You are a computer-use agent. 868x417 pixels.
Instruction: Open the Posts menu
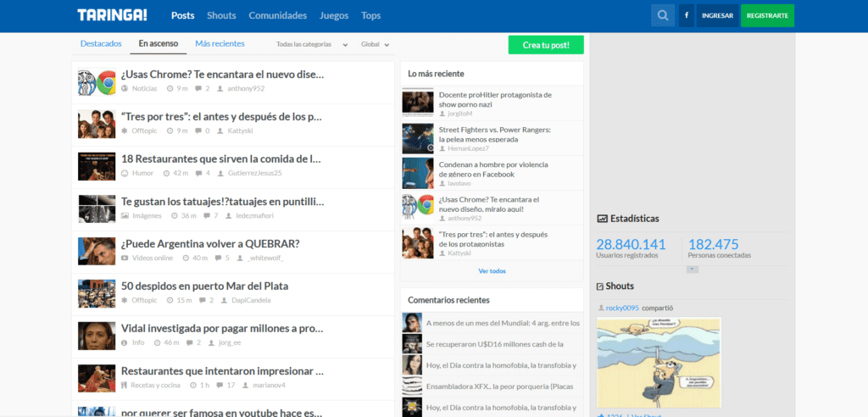click(x=183, y=15)
